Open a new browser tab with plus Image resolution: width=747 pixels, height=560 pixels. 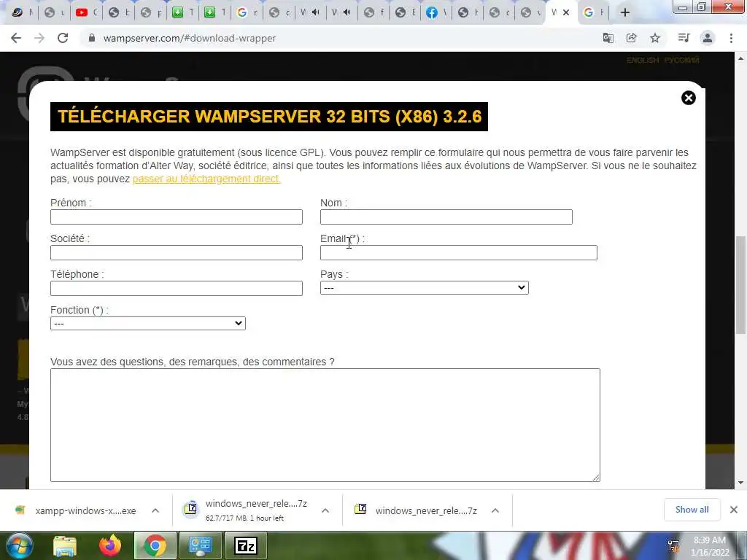point(625,13)
